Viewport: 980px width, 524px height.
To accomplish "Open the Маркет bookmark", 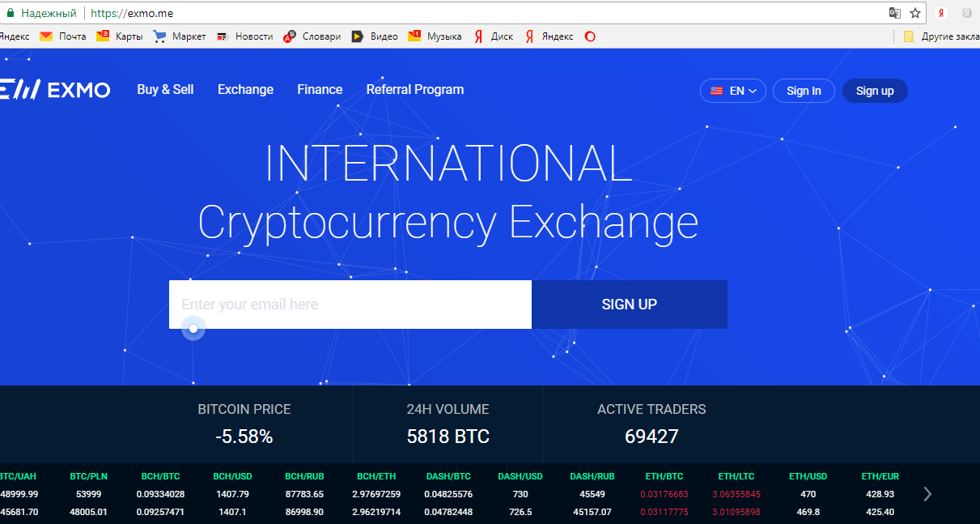I will (x=180, y=36).
